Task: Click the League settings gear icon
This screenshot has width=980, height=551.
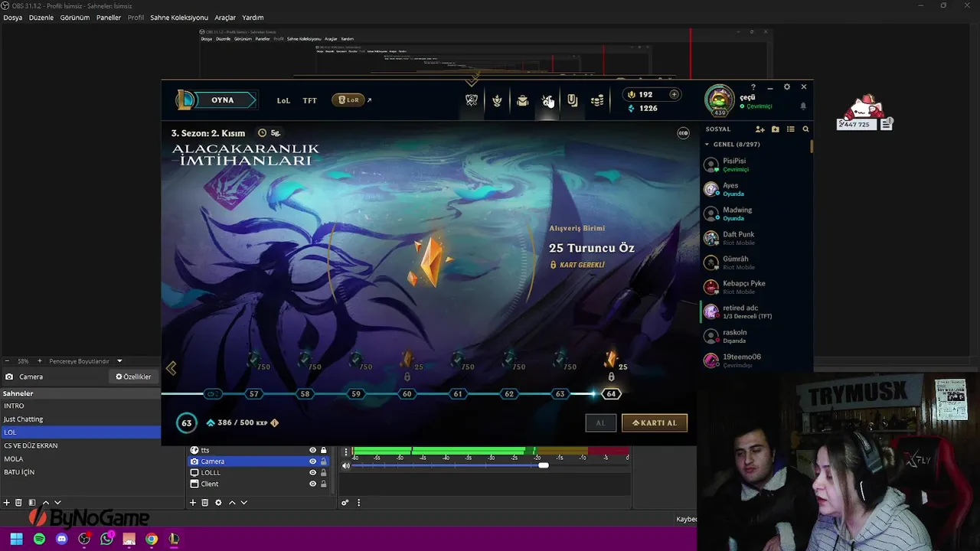Action: (x=787, y=86)
